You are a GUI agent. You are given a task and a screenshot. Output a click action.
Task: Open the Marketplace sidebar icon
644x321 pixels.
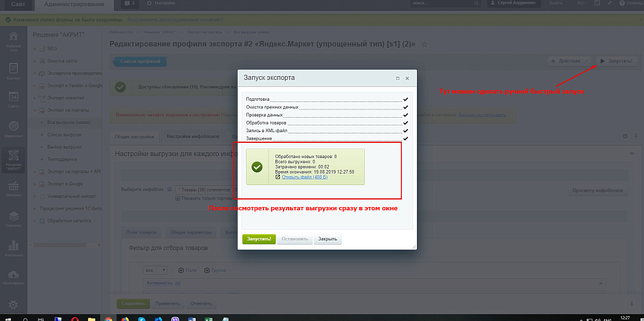(13, 278)
